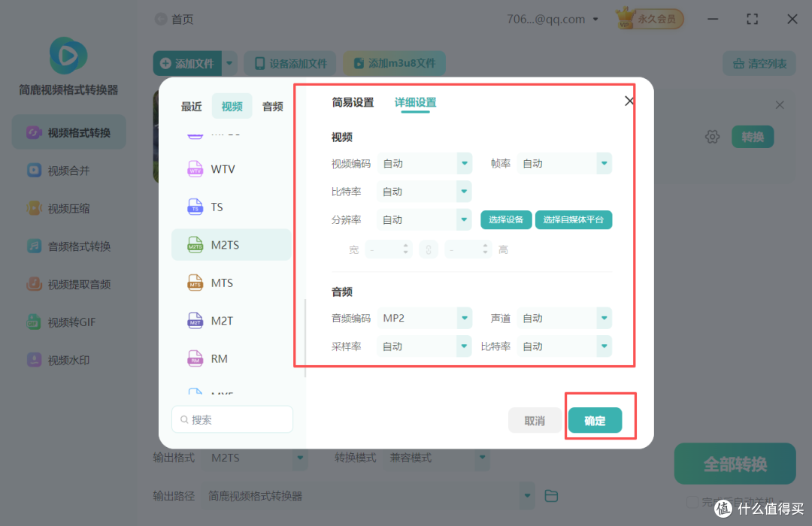Expand the 输出路径 dropdown
812x526 pixels.
527,496
